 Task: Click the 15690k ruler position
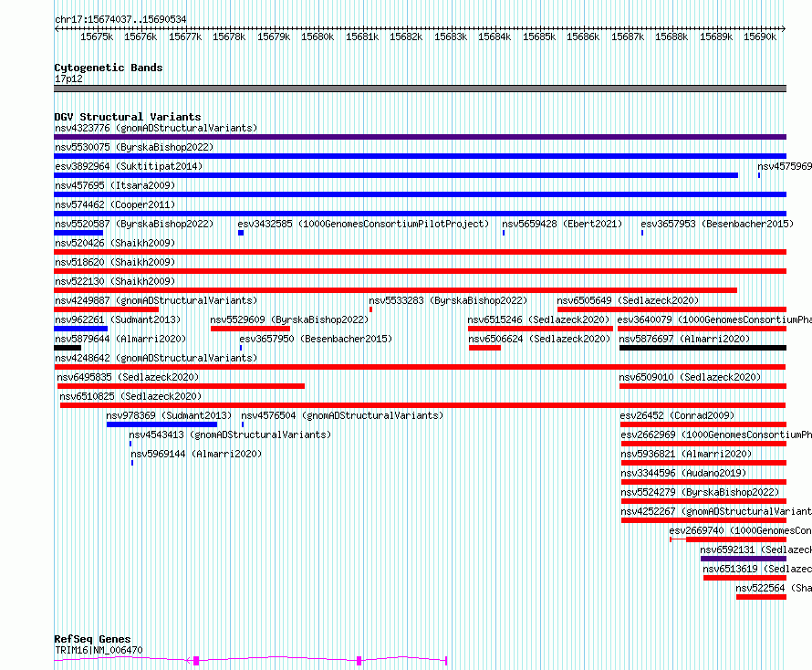760,37
